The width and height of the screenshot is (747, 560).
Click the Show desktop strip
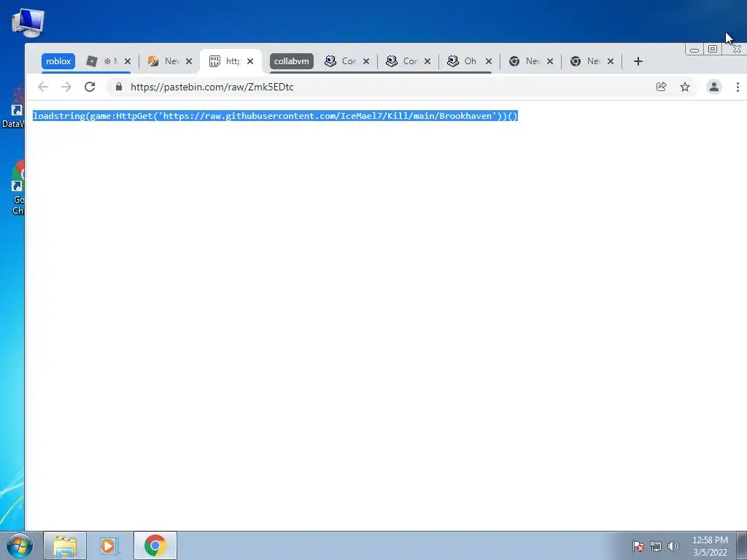click(x=742, y=545)
